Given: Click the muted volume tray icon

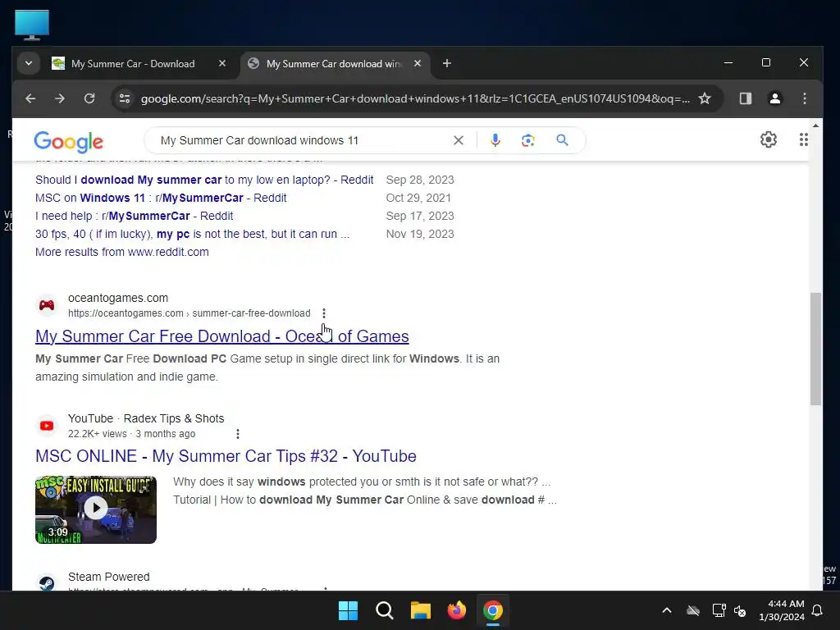Looking at the screenshot, I should click(740, 610).
